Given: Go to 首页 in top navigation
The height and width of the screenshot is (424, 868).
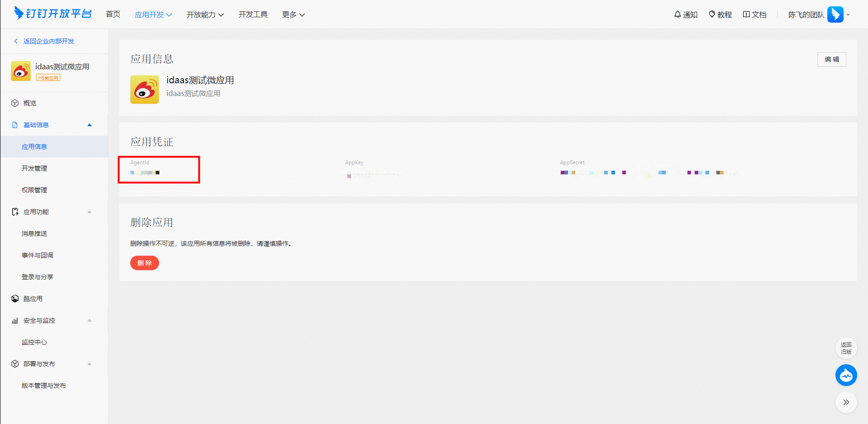Looking at the screenshot, I should coord(113,14).
